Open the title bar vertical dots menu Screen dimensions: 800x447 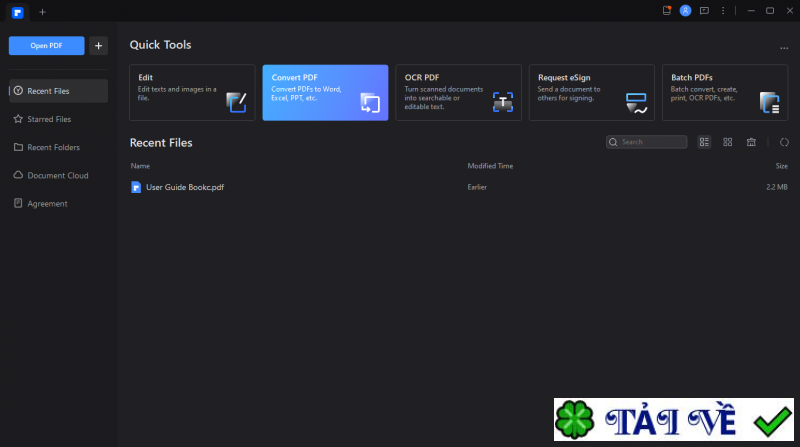723,11
